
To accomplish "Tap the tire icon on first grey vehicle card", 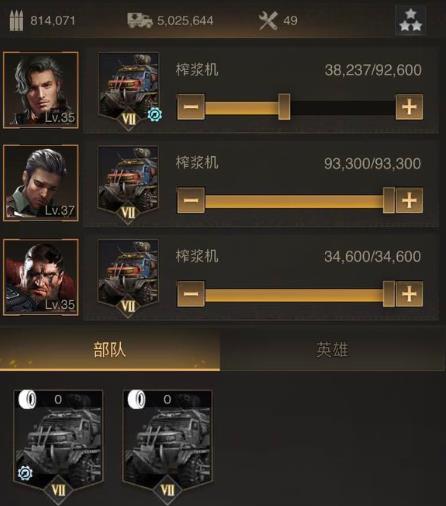I will [x=27, y=399].
